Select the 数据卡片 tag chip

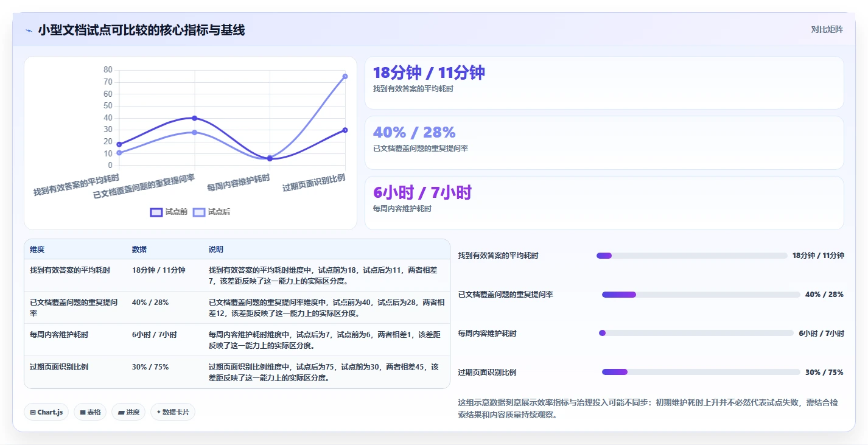tap(173, 412)
